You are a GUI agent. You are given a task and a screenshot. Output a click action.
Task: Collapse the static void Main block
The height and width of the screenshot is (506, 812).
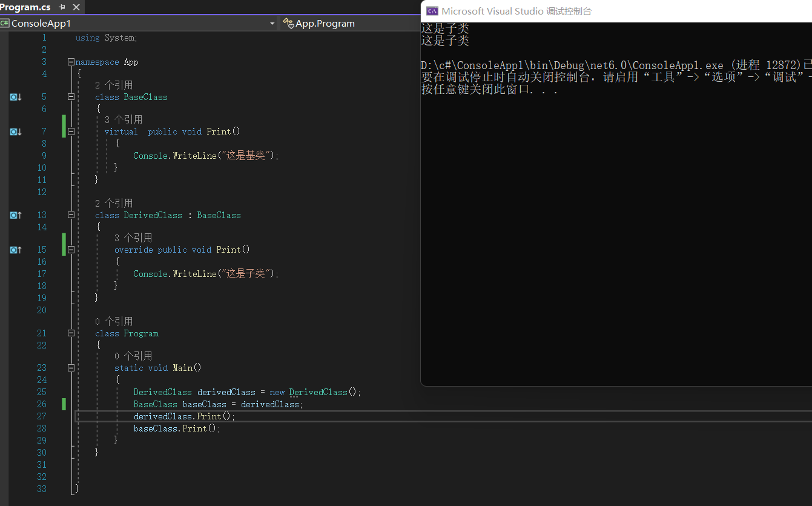[x=71, y=368]
